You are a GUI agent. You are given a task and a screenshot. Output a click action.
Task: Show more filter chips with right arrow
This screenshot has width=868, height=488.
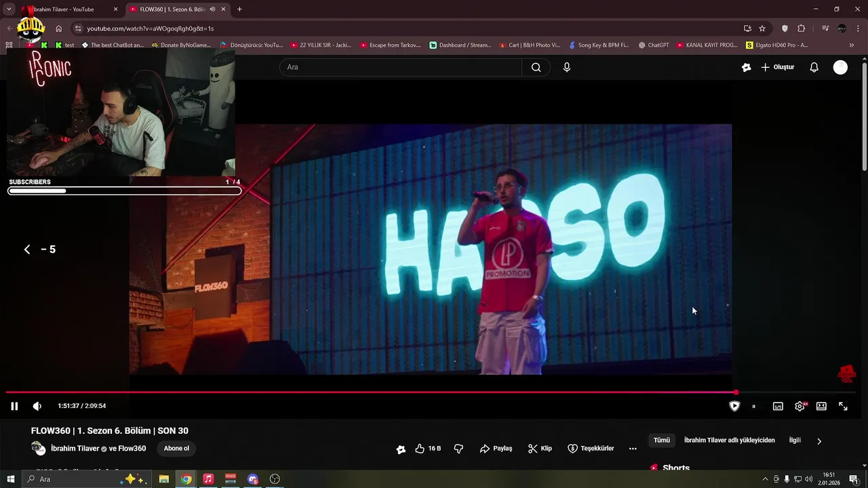point(818,441)
